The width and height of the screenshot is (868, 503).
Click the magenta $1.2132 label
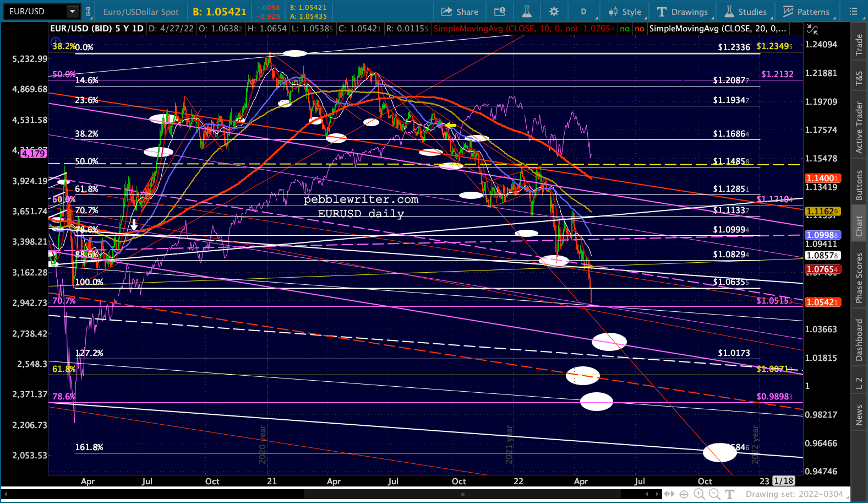tap(777, 74)
